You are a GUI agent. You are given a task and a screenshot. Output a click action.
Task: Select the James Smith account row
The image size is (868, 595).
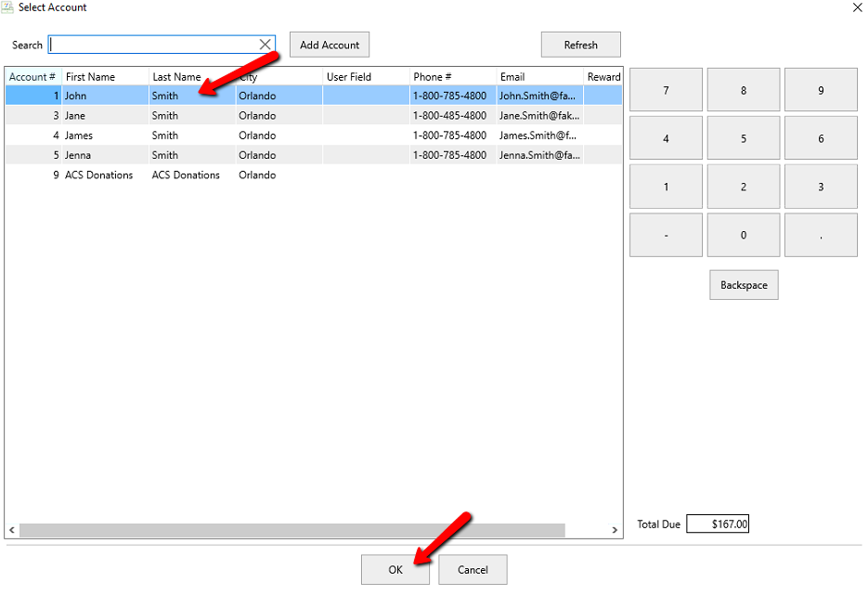[314, 135]
